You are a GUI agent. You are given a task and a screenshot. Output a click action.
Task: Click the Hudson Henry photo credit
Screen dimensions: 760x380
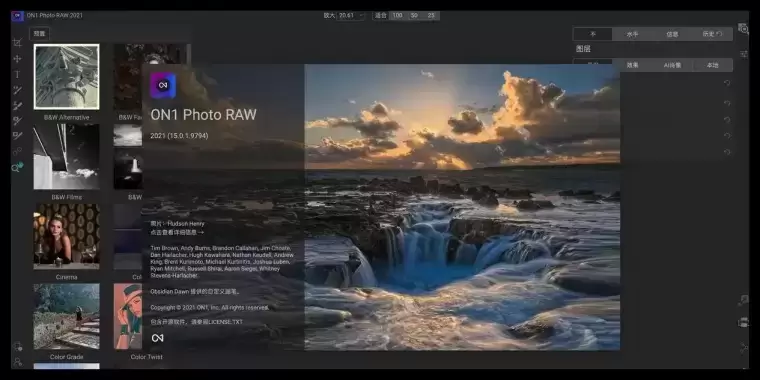click(x=177, y=224)
